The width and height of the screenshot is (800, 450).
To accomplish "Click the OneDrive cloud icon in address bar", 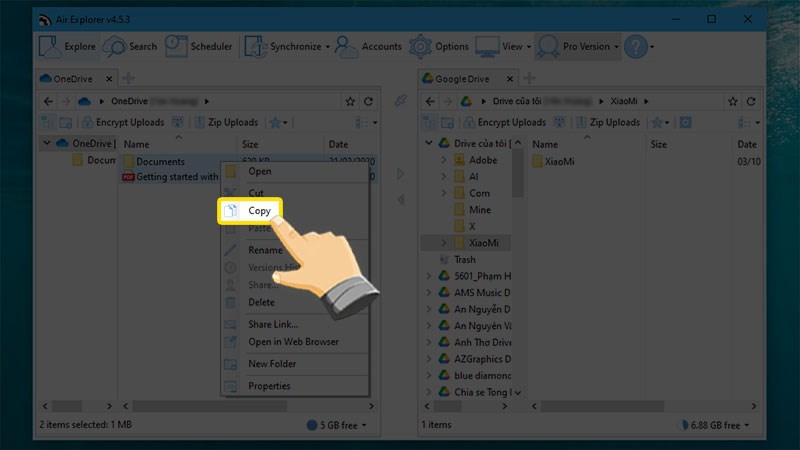I will [84, 101].
